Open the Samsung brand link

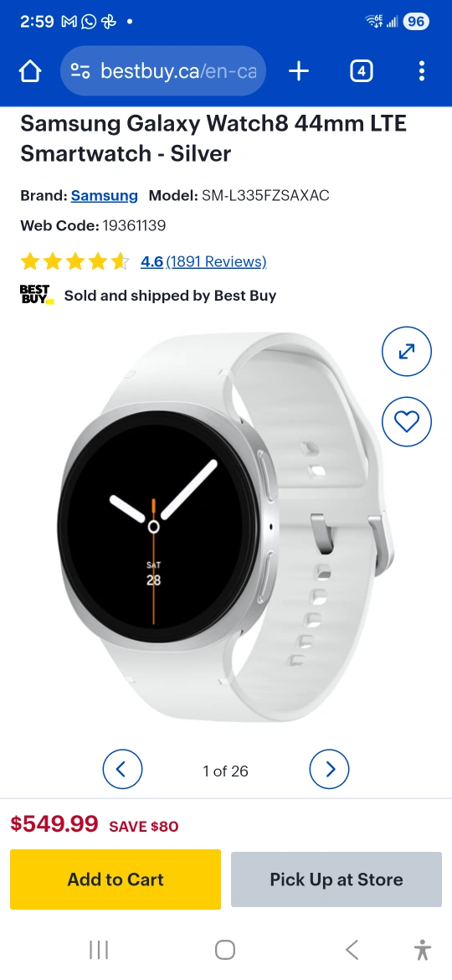point(105,196)
